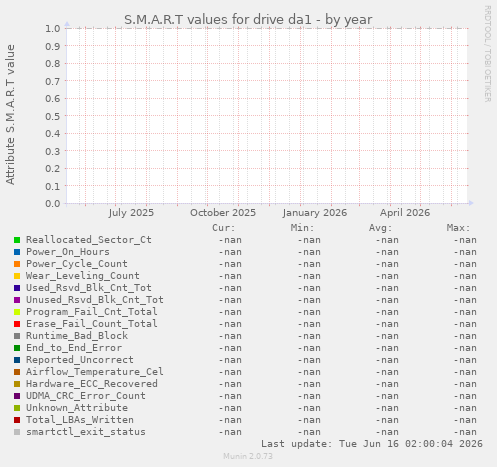Click the green Reallocated_Sector_Ct color swatch

click(17, 240)
